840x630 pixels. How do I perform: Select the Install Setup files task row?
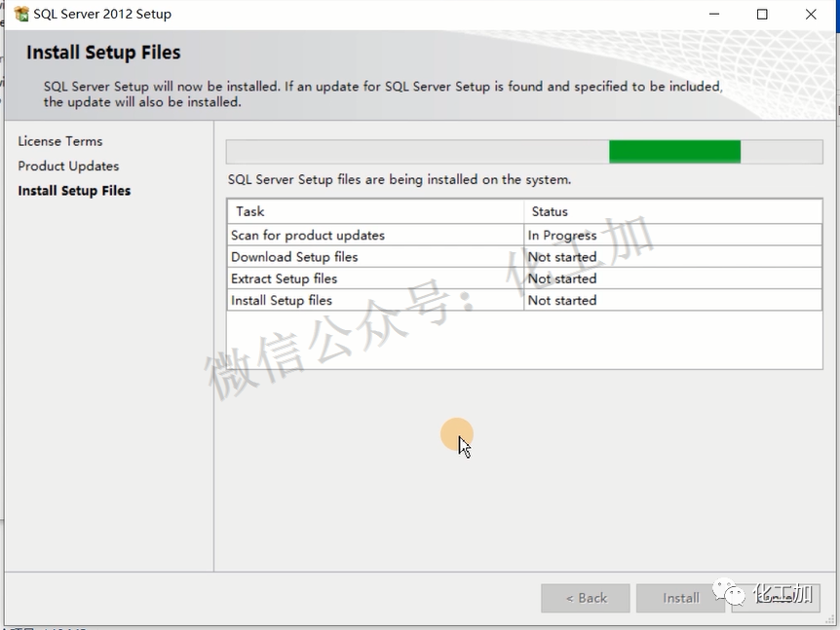(x=524, y=300)
